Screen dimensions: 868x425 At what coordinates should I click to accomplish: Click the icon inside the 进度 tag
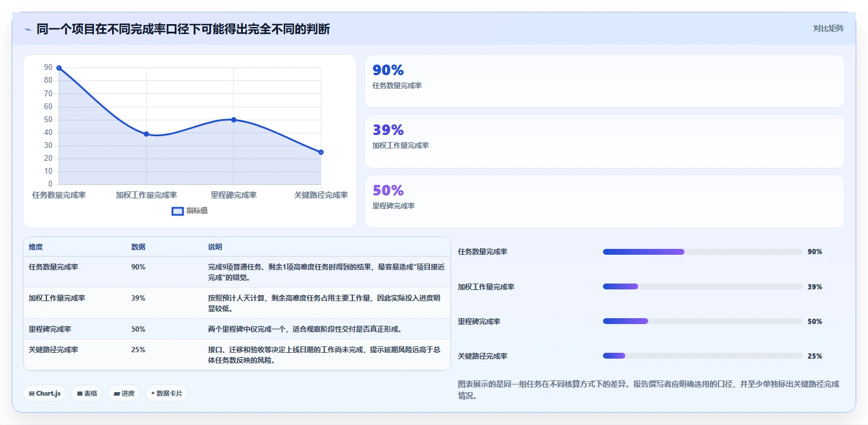pyautogui.click(x=116, y=393)
